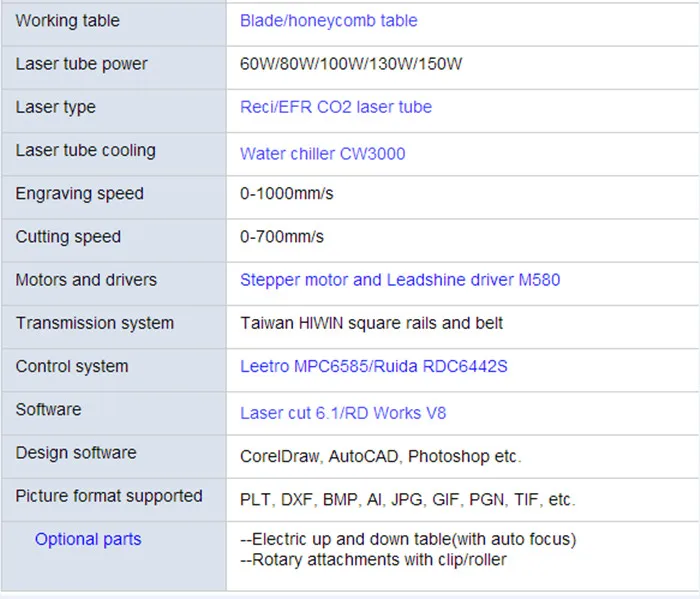Screen dimensions: 700x599
Task: Select the CorelDraw, AutoCAD, Photoshop text
Action: click(381, 457)
